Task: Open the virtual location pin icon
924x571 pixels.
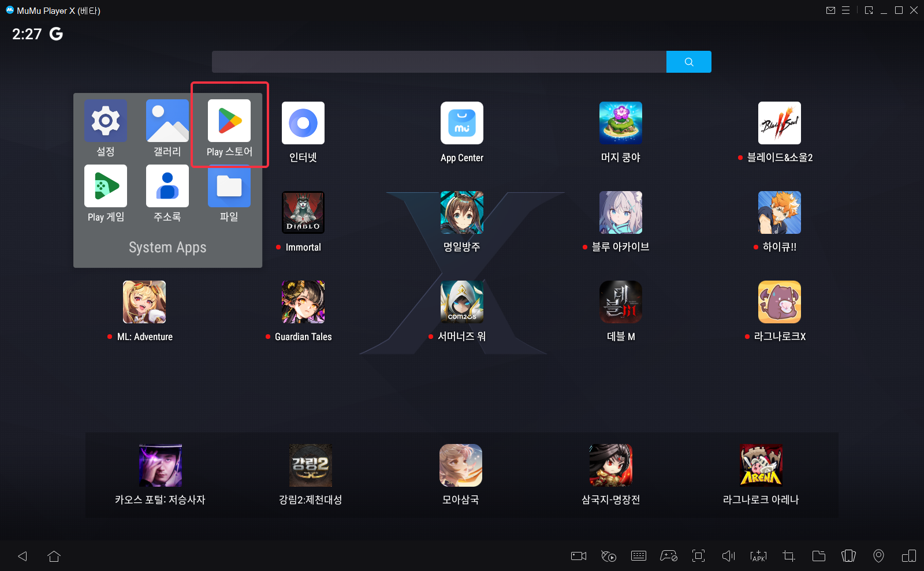Action: coord(878,556)
